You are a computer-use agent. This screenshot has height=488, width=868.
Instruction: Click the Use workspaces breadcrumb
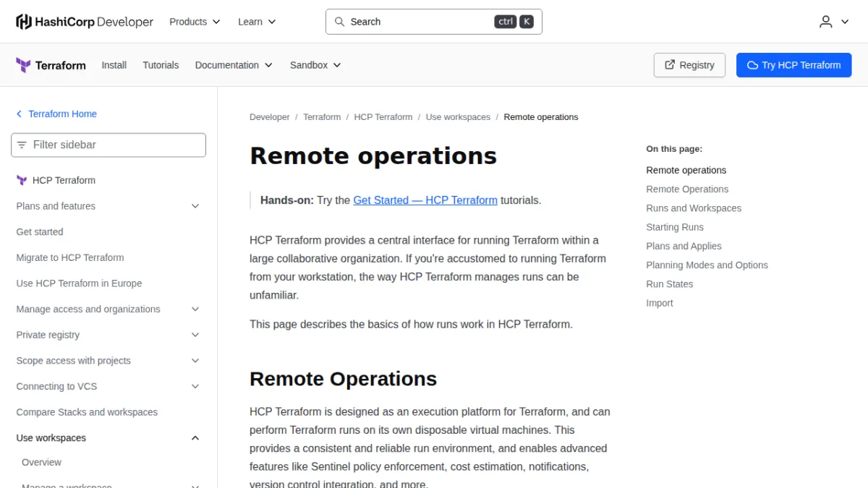coord(458,117)
